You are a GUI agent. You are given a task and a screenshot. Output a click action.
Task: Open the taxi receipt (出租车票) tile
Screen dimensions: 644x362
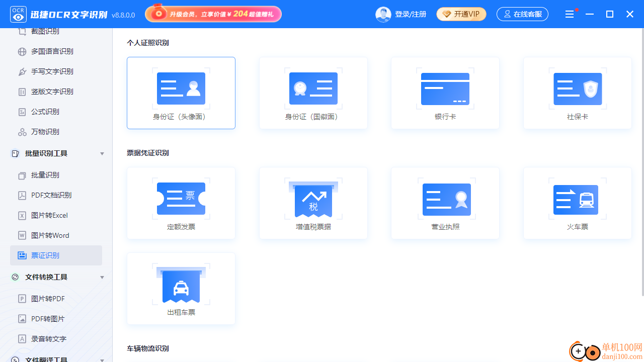[x=181, y=289]
